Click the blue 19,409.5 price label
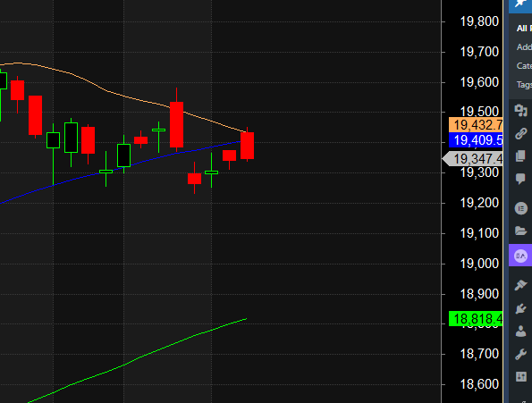532x403 pixels. pos(476,140)
